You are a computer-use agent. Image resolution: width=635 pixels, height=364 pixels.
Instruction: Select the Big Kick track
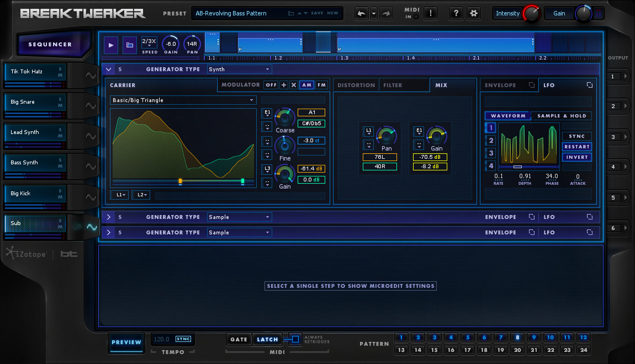[34, 194]
